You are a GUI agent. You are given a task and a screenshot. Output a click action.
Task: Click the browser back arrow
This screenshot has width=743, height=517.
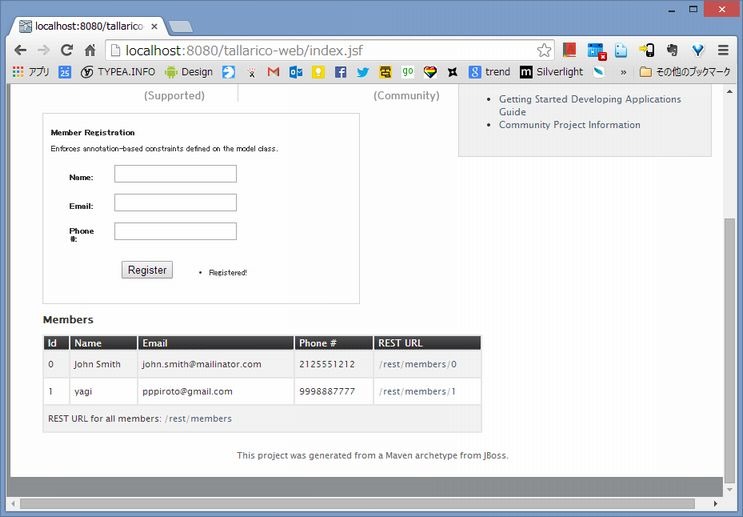(x=20, y=50)
